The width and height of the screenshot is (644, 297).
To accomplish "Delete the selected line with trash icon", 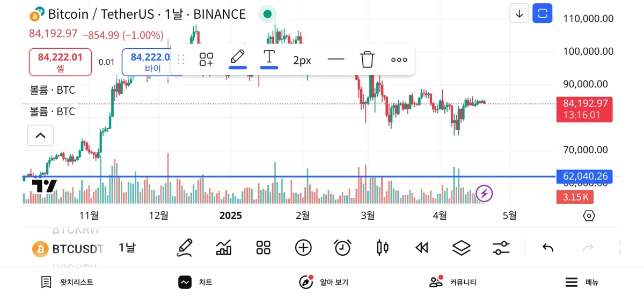I will pyautogui.click(x=367, y=60).
